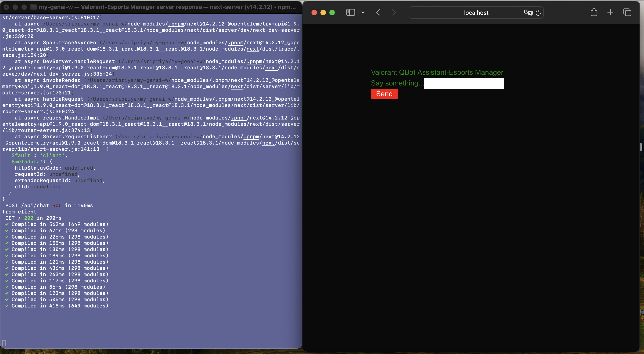Click the terminal window title text

[x=167, y=7]
